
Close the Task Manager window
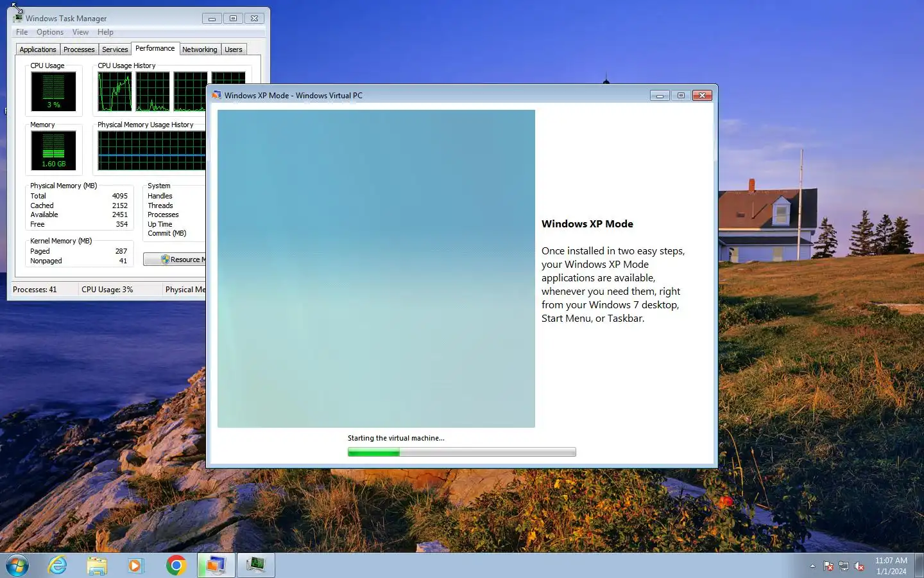coord(255,19)
